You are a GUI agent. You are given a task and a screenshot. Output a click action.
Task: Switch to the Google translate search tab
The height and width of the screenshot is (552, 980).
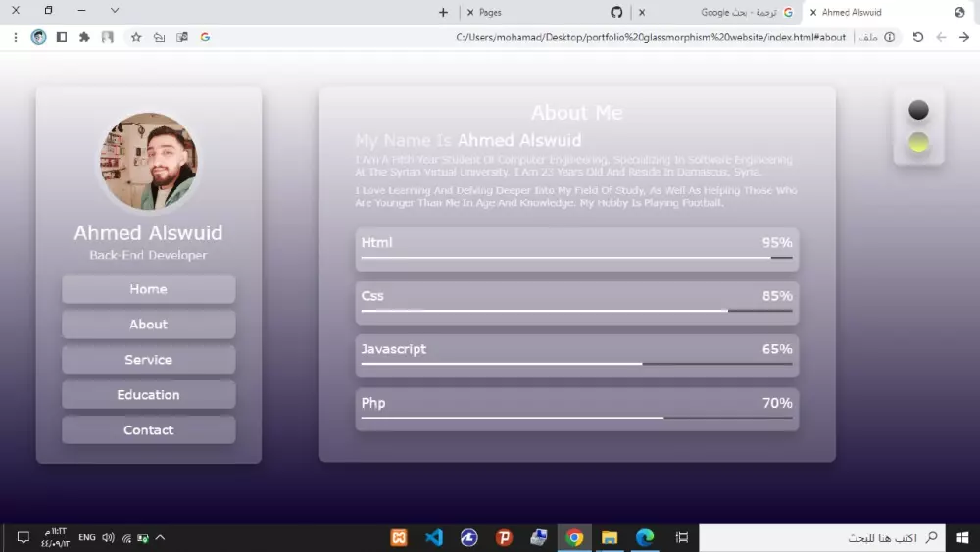pyautogui.click(x=715, y=12)
